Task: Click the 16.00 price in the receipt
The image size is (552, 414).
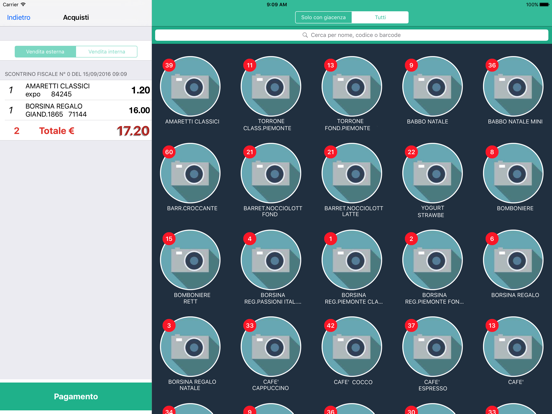Action: [139, 110]
